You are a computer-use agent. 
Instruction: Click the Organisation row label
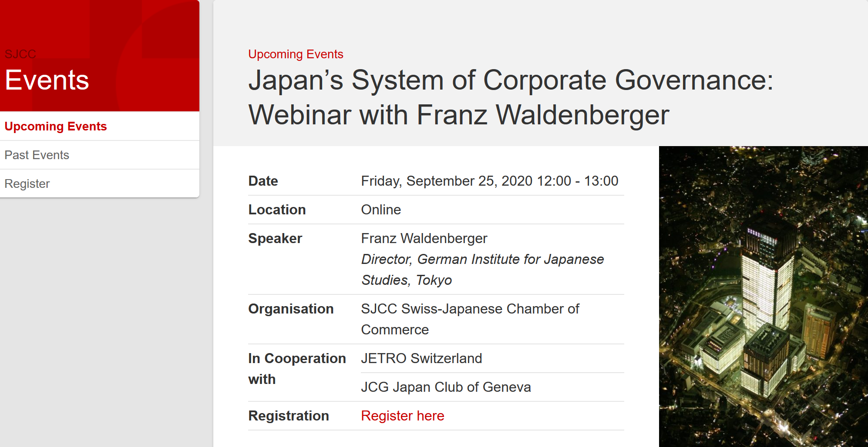[290, 309]
